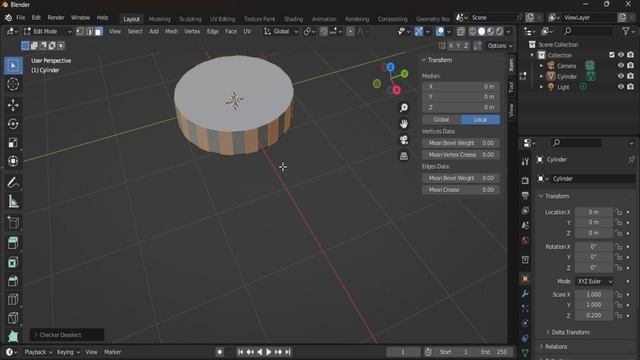
Task: Open Global transform orientation dropdown
Action: [x=281, y=31]
